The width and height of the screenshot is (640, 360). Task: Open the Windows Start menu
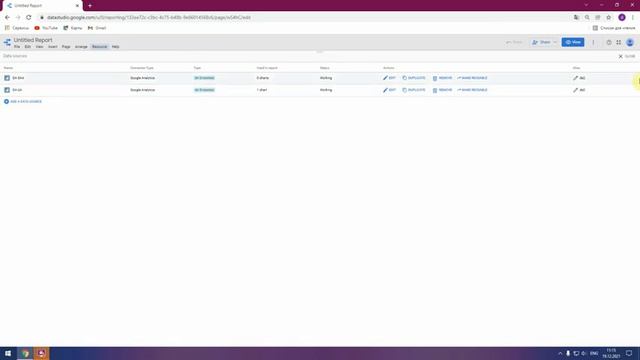pyautogui.click(x=8, y=353)
